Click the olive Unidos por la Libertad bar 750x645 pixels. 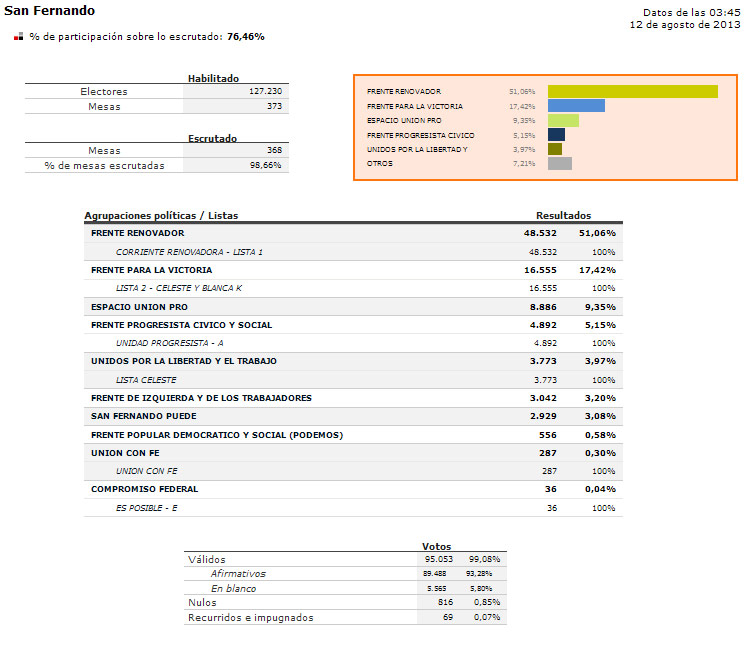pos(554,149)
